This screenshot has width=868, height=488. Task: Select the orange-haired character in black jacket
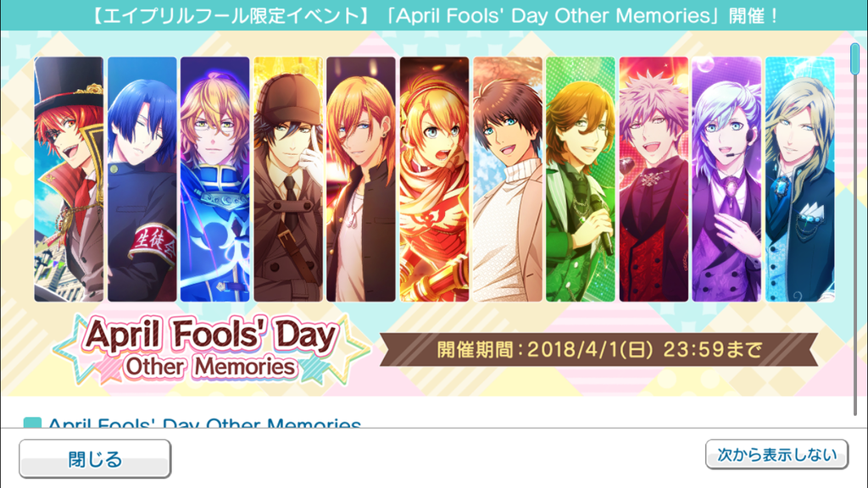point(361,180)
